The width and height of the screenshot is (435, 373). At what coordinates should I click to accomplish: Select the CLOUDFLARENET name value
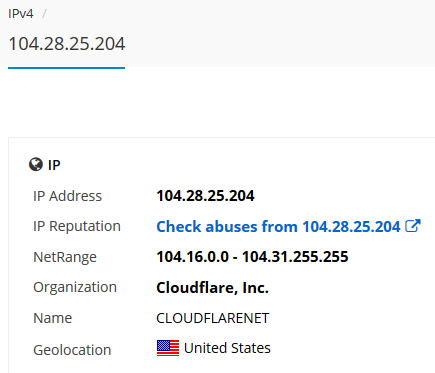click(x=213, y=318)
